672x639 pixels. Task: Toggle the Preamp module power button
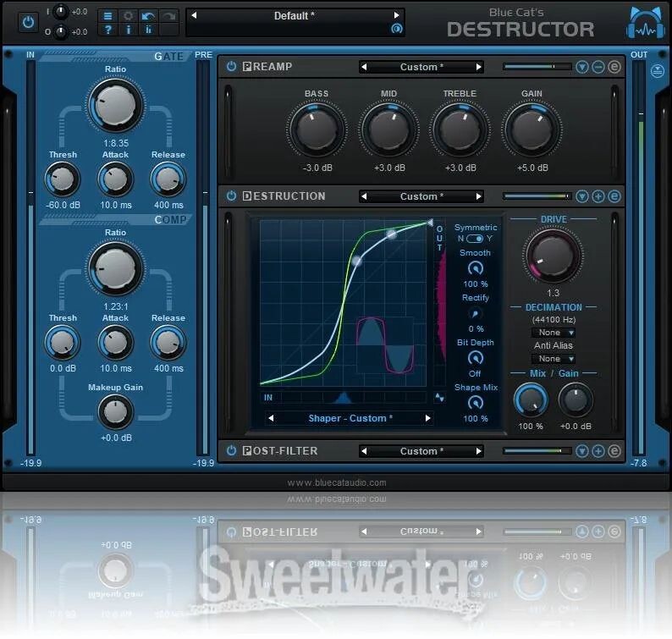coord(231,66)
